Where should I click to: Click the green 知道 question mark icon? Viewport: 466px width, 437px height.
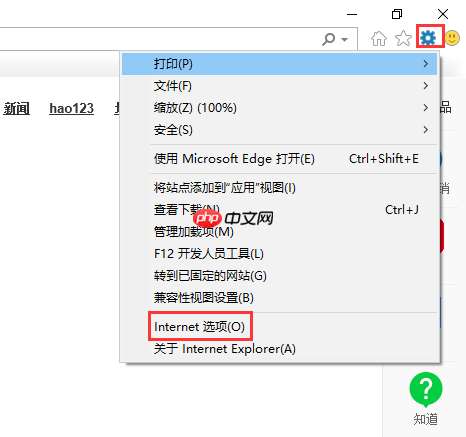(426, 389)
